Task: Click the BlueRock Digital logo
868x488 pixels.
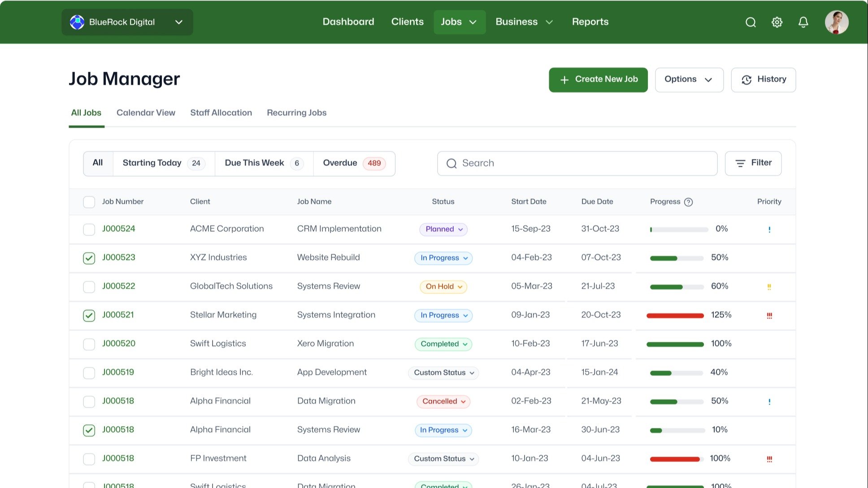Action: [78, 22]
